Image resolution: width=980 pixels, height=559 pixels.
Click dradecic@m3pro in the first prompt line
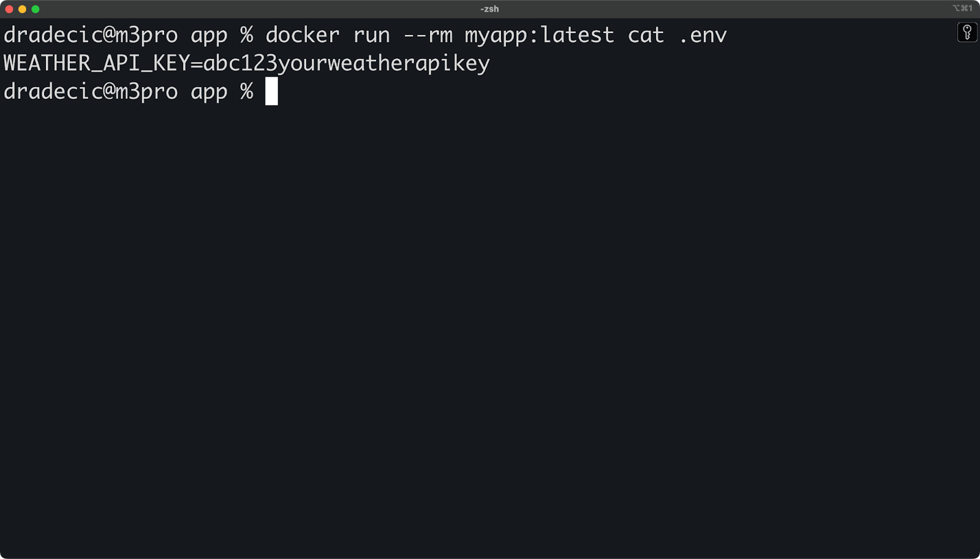tap(91, 36)
